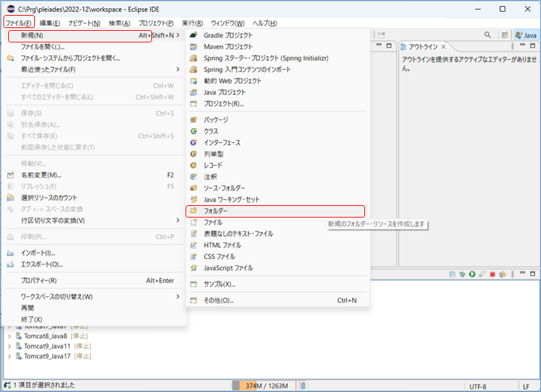The height and width of the screenshot is (392, 541).
Task: Open the ファイル(F) menu
Action: (18, 23)
